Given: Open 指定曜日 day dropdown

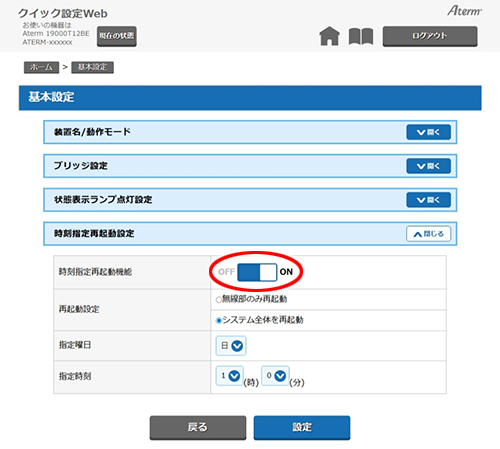Looking at the screenshot, I should 231,346.
